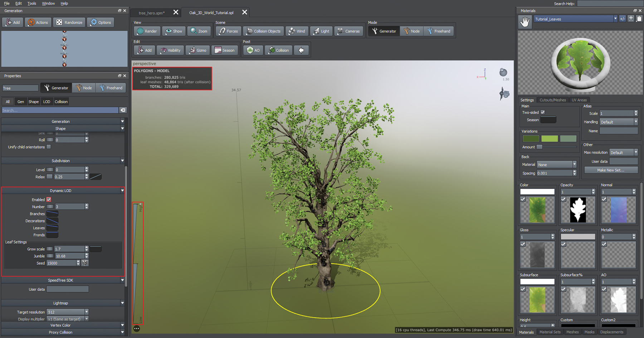Click the Add button in the Edit group
644x338 pixels.
pyautogui.click(x=145, y=50)
